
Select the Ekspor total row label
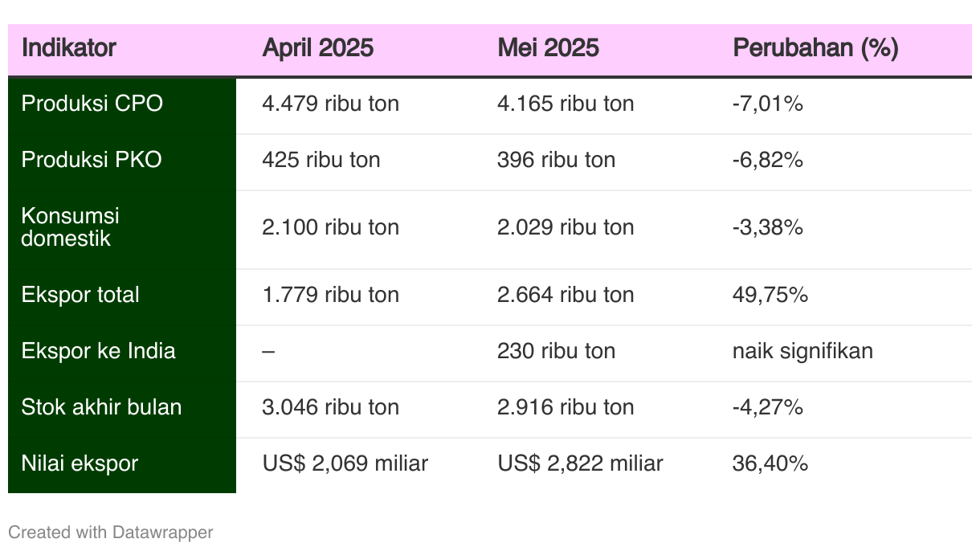(80, 295)
